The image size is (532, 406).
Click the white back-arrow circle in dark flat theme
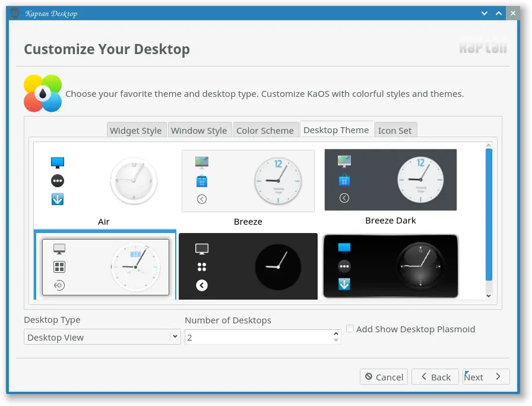pyautogui.click(x=202, y=285)
